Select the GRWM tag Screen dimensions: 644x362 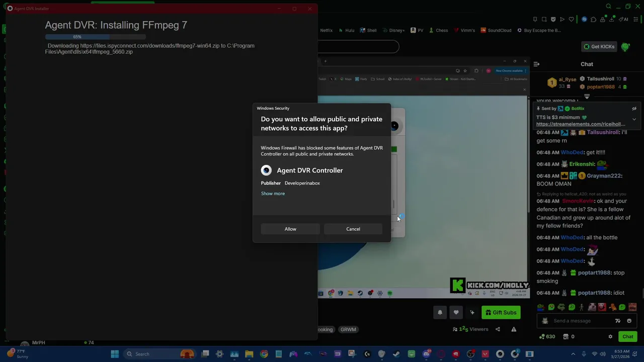click(x=348, y=329)
